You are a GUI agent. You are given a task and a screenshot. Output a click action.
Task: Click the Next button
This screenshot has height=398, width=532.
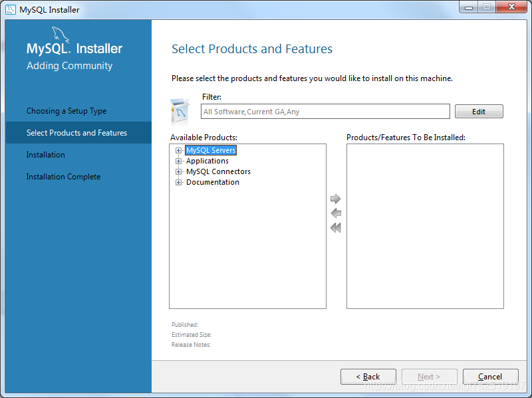429,377
